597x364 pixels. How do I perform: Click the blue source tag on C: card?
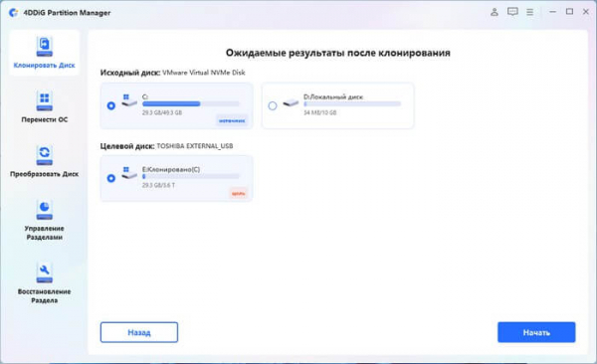tap(232, 120)
